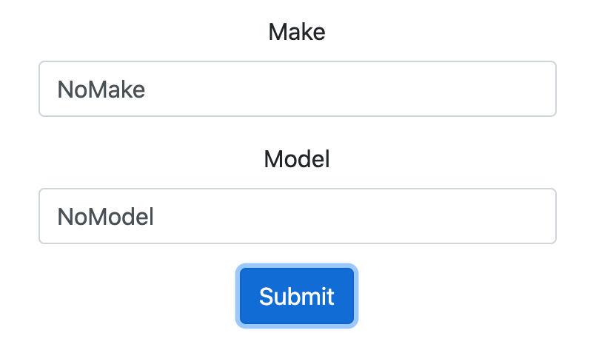613x364 pixels.
Task: Submit the Make and Model form
Action: (x=297, y=296)
